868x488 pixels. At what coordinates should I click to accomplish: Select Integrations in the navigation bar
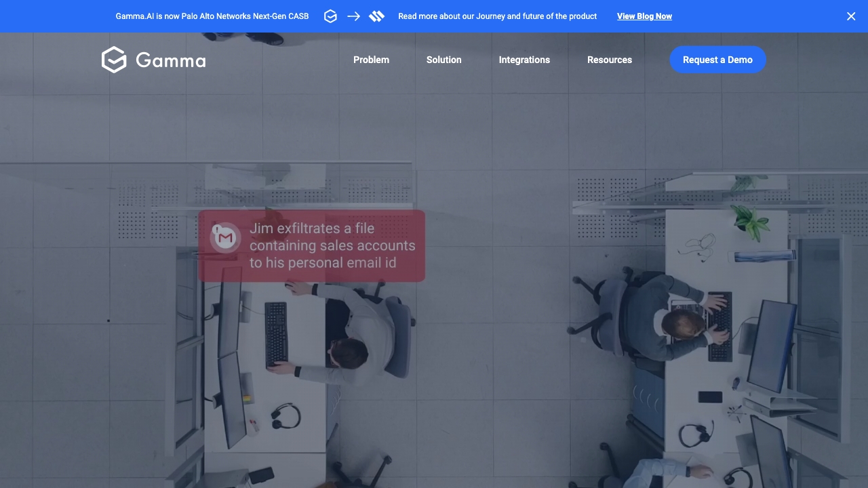coord(524,60)
